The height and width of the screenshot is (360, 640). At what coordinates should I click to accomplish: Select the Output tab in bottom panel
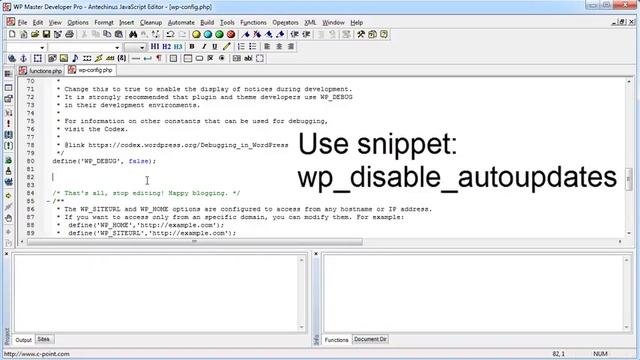23,340
